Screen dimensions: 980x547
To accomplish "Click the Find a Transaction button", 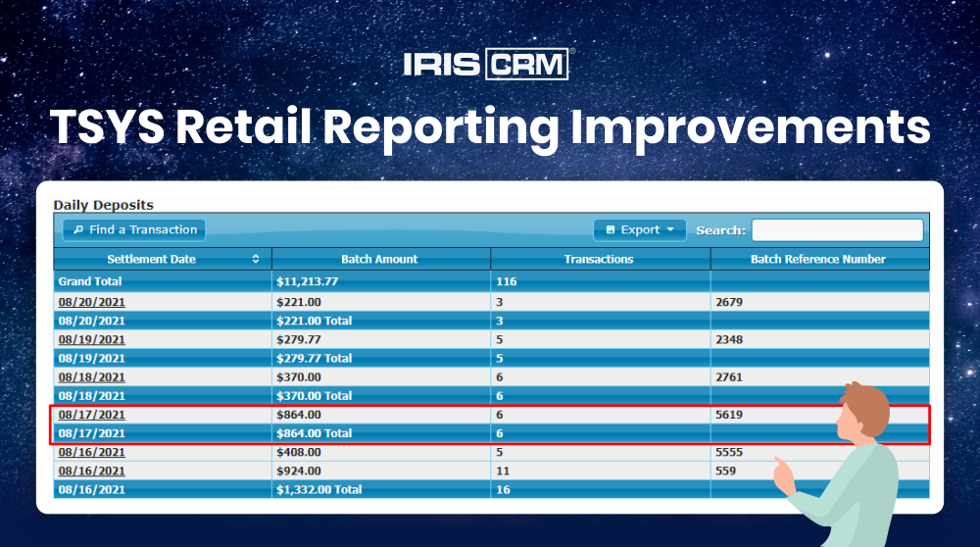I will click(133, 230).
